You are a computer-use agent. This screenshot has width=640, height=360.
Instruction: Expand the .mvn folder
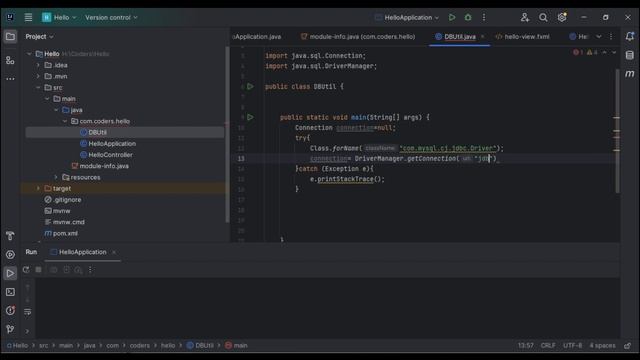coord(38,76)
